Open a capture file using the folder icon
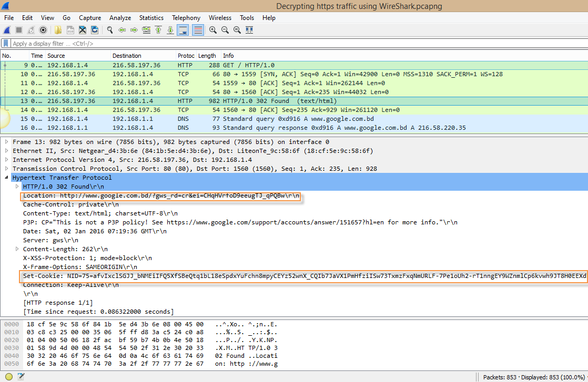This screenshot has width=588, height=382. [58, 30]
